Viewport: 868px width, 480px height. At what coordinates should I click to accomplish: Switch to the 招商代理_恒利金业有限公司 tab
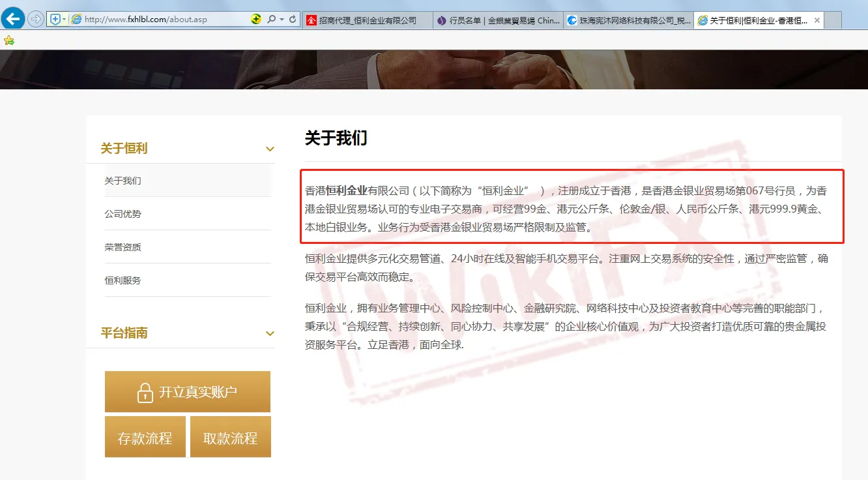368,20
